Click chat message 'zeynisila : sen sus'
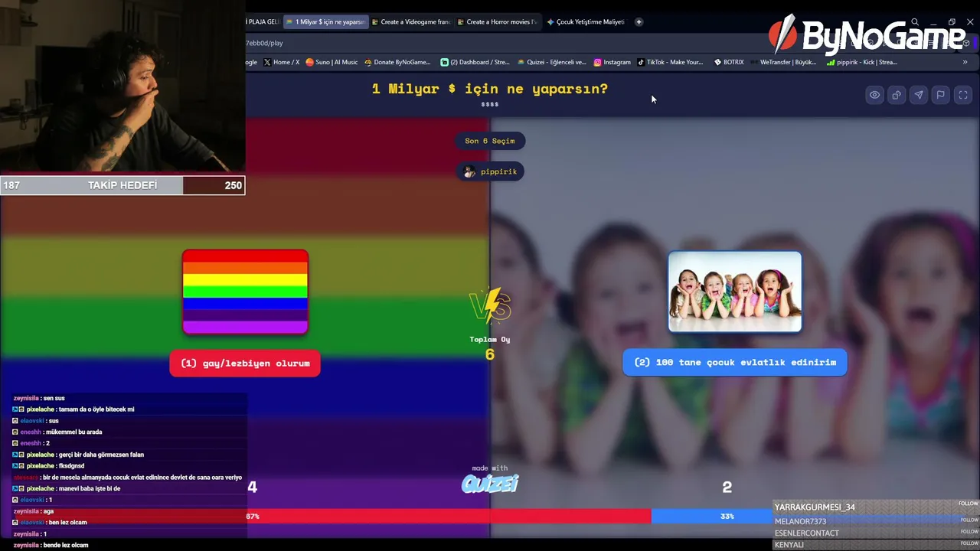The height and width of the screenshot is (551, 980). point(39,398)
